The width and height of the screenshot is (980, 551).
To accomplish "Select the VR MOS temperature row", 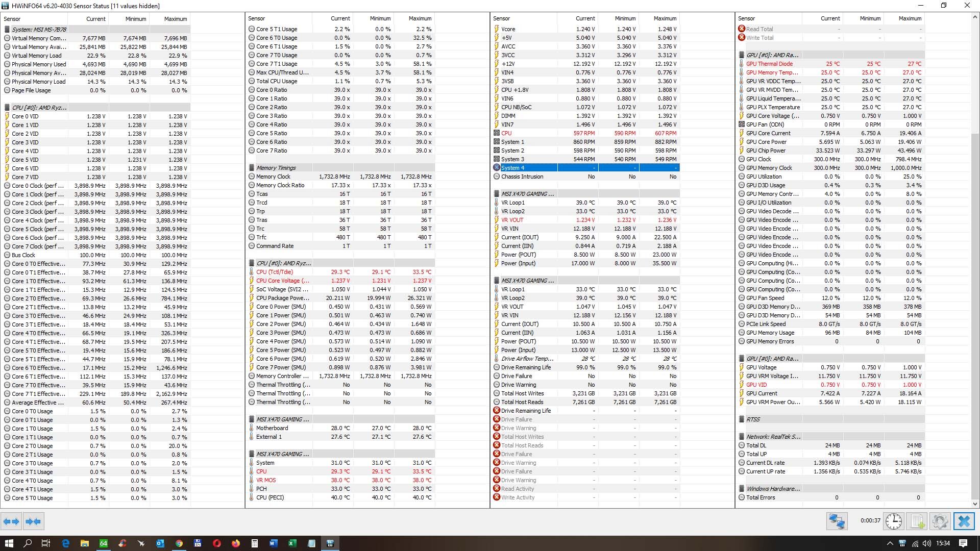I will click(341, 480).
